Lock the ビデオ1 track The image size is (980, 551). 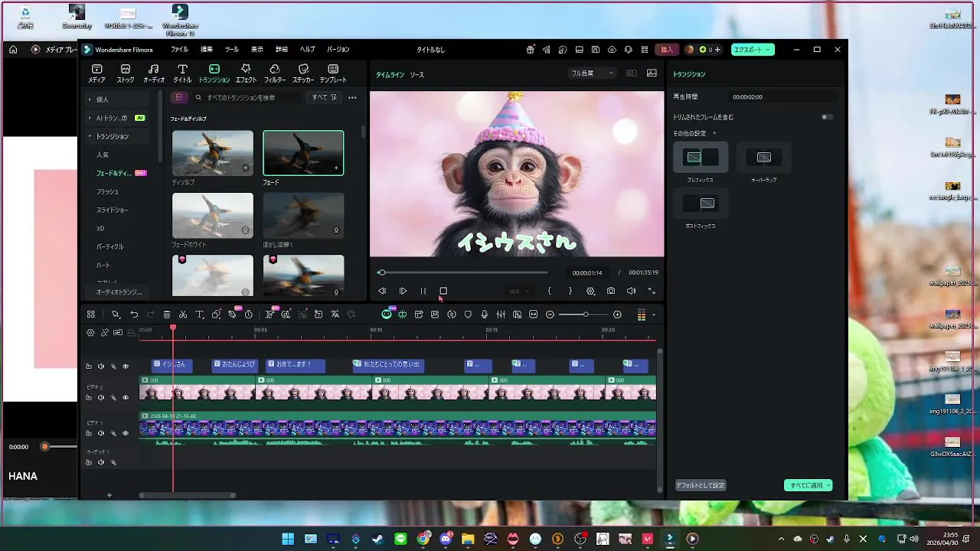point(89,433)
